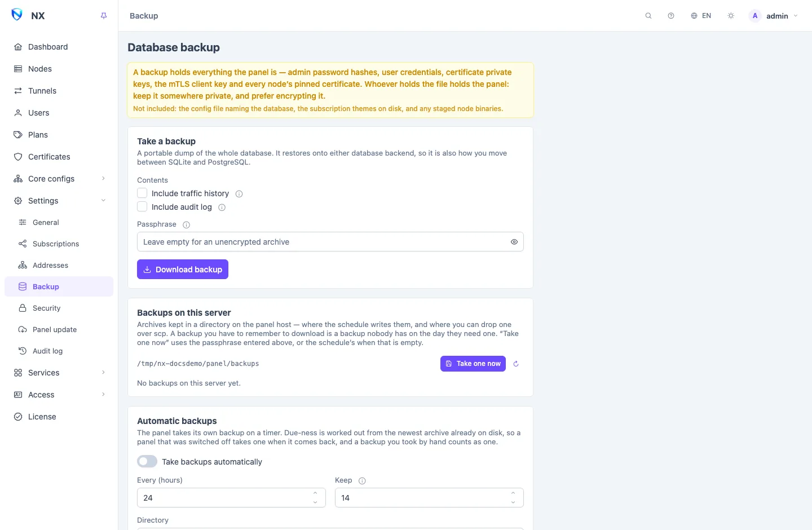The image size is (812, 530).
Task: Open the Audit log settings page
Action: [59, 351]
